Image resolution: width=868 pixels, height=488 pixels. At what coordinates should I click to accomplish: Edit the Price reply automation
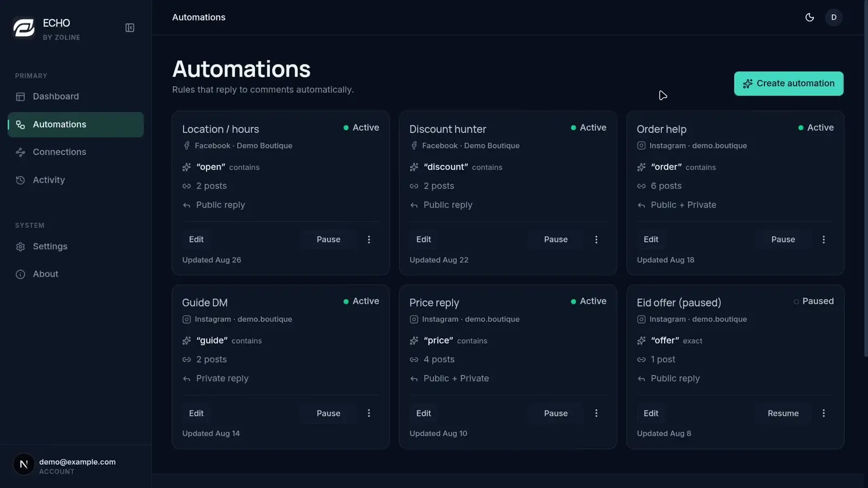(424, 413)
